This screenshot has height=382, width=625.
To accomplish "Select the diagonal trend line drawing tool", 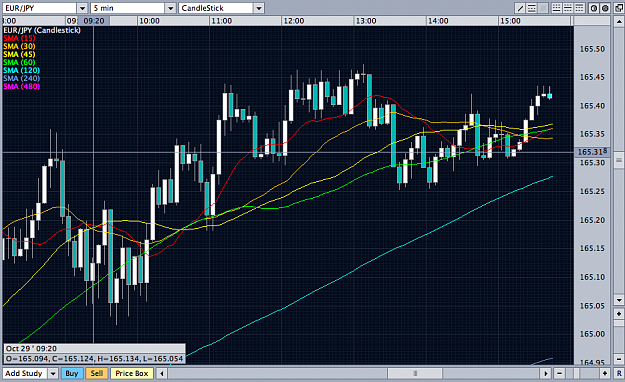I will (x=520, y=8).
